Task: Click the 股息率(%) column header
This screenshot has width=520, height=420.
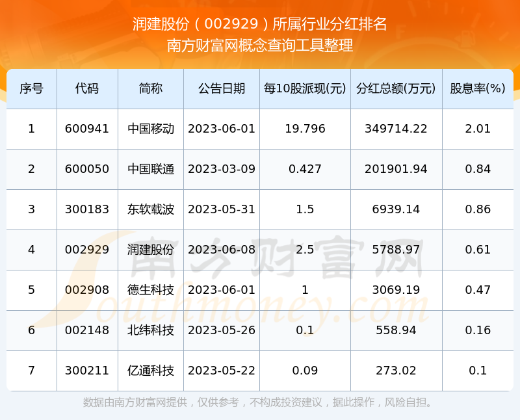Action: [x=478, y=88]
